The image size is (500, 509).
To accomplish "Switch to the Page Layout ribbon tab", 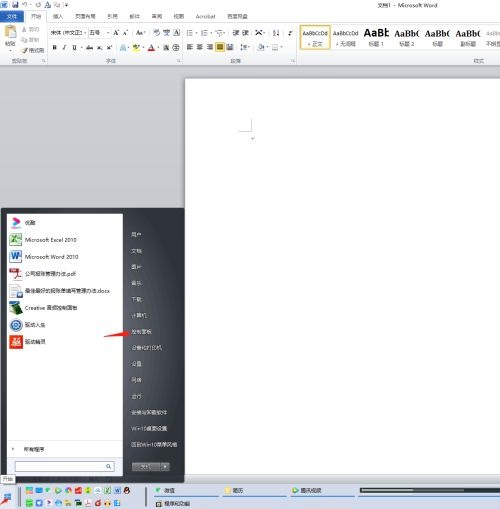I will tap(85, 16).
